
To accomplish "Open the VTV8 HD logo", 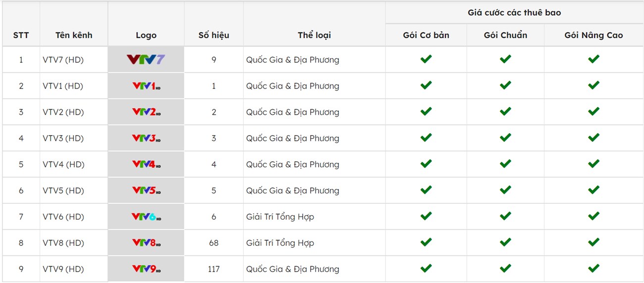I will pos(146,243).
